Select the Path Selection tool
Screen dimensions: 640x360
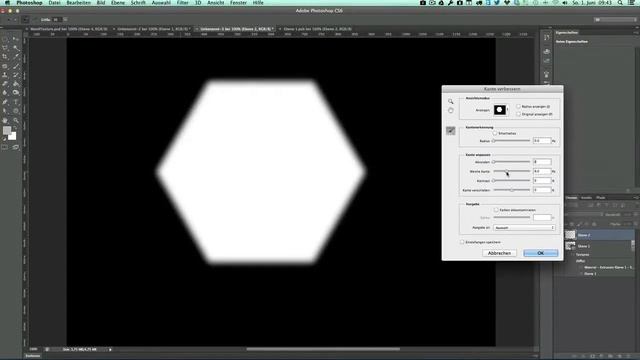tap(5, 111)
